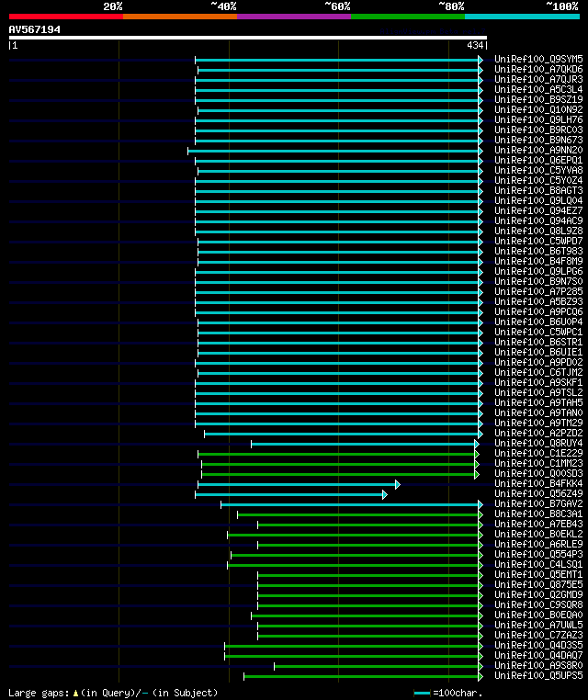Click the cyan ~100% legend color bar
The height and width of the screenshot is (700, 588).
coord(522,17)
